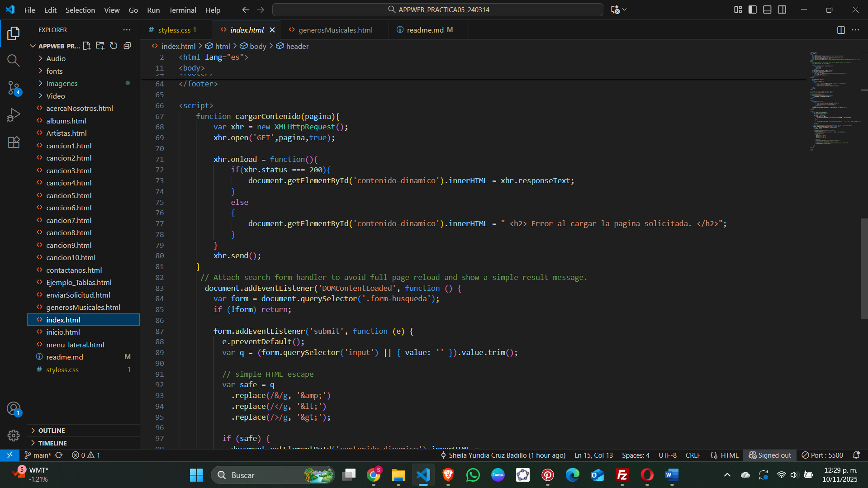Expand the OUTLINE section

52,431
